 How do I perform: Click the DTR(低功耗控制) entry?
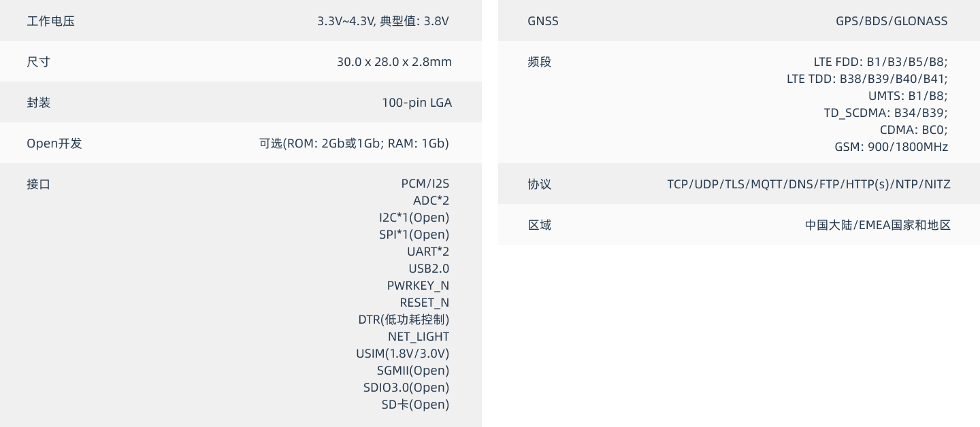pos(404,320)
